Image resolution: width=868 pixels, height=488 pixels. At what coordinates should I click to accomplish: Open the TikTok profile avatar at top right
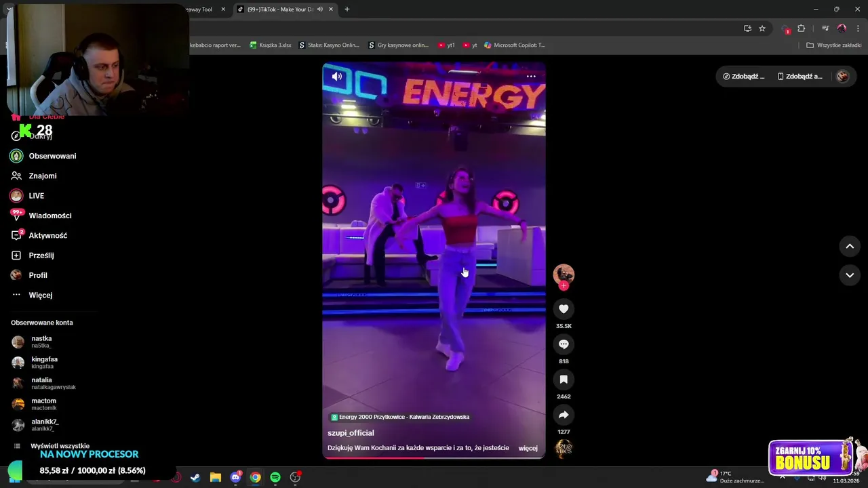[x=842, y=77]
